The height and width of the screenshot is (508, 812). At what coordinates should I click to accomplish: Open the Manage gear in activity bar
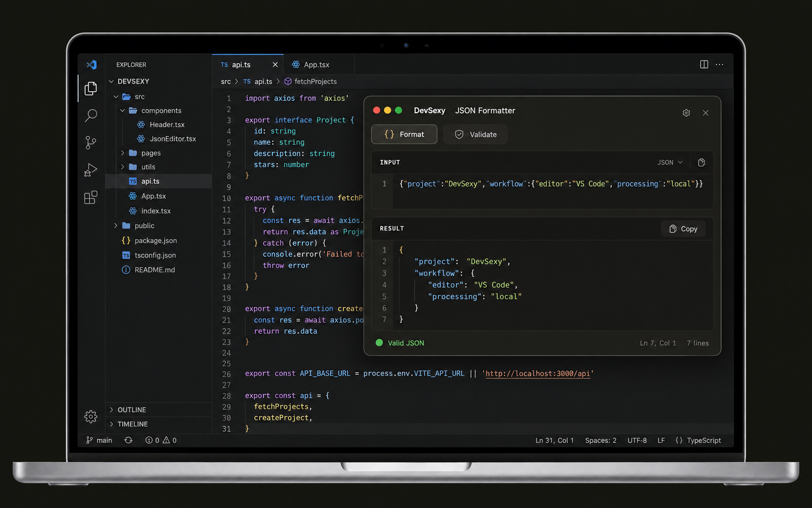(x=91, y=416)
